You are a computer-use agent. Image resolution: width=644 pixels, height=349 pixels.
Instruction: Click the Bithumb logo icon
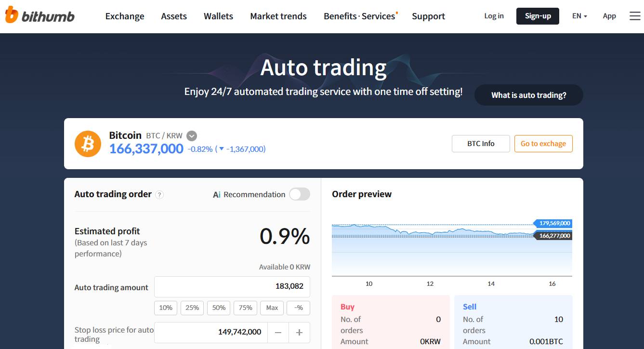pos(12,15)
